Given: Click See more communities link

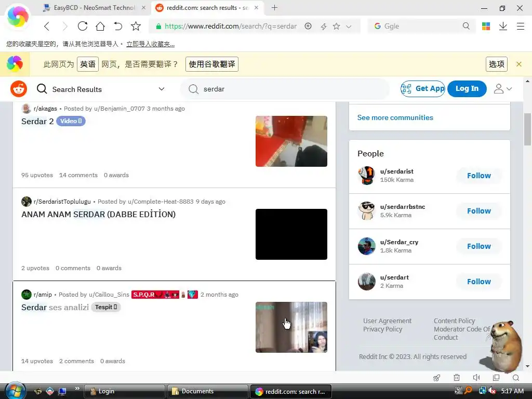Looking at the screenshot, I should tap(395, 117).
